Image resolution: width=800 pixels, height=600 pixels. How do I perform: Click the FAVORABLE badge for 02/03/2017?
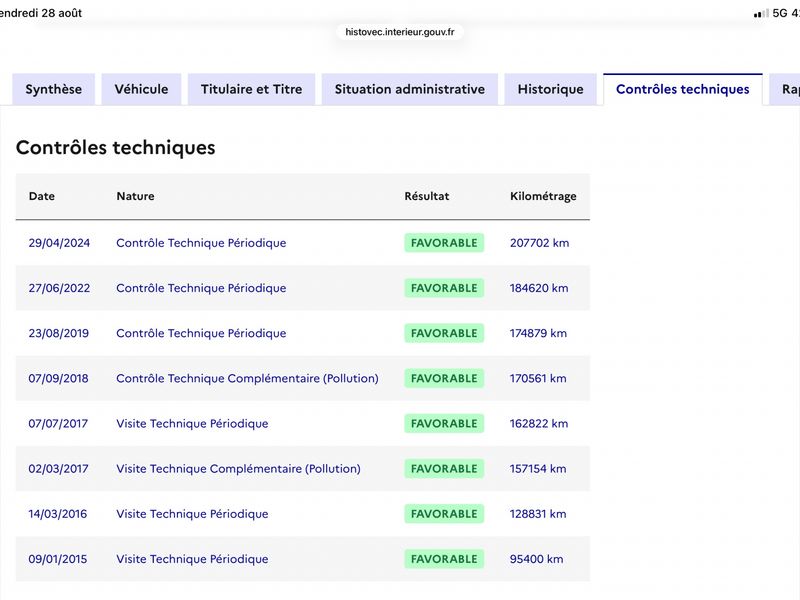click(x=444, y=468)
